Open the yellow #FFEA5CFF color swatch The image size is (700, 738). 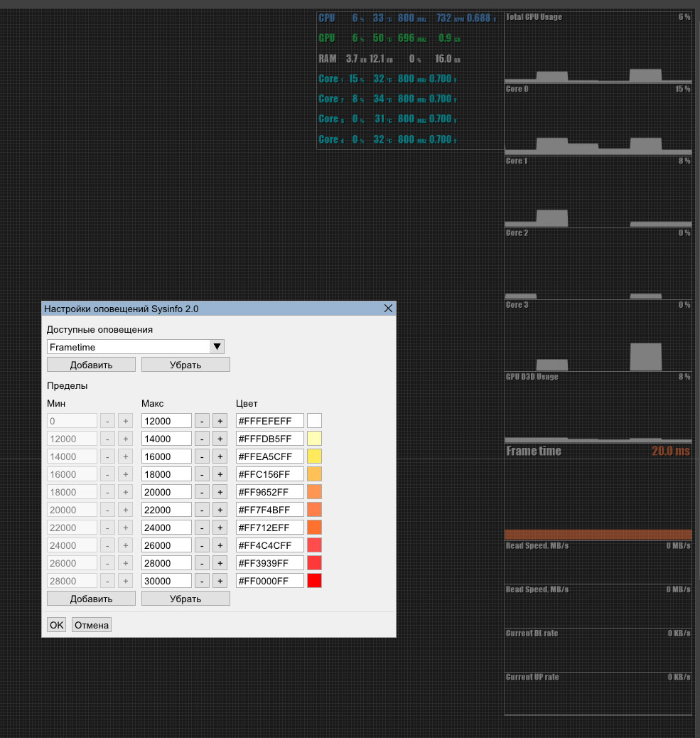tap(314, 456)
